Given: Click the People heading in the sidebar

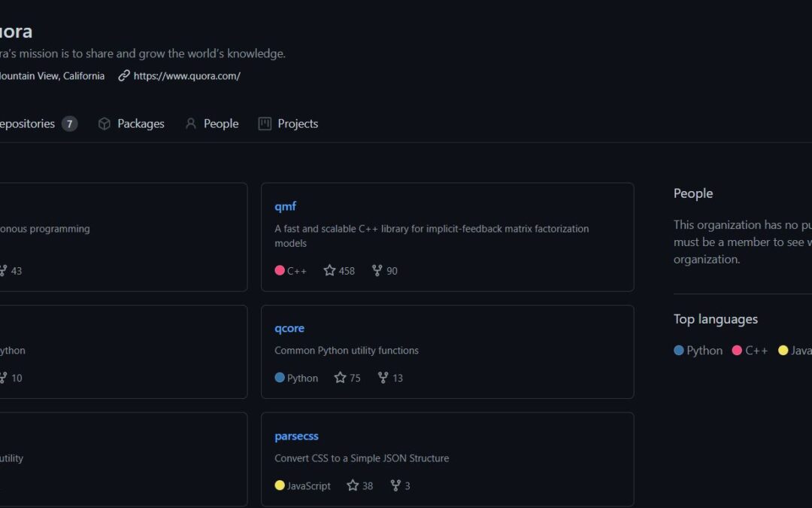Looking at the screenshot, I should click(x=693, y=193).
